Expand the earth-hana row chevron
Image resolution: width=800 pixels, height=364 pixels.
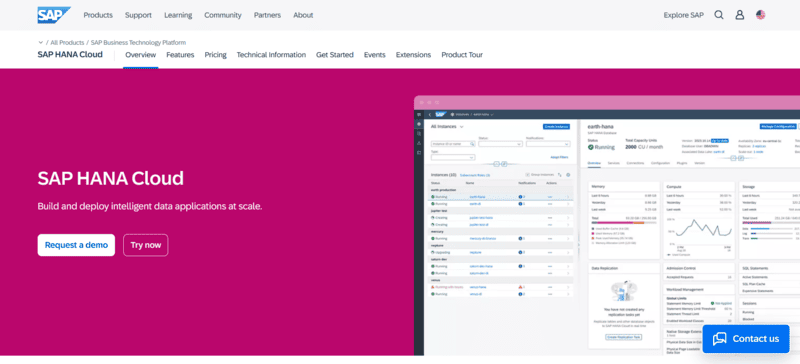pyautogui.click(x=568, y=197)
